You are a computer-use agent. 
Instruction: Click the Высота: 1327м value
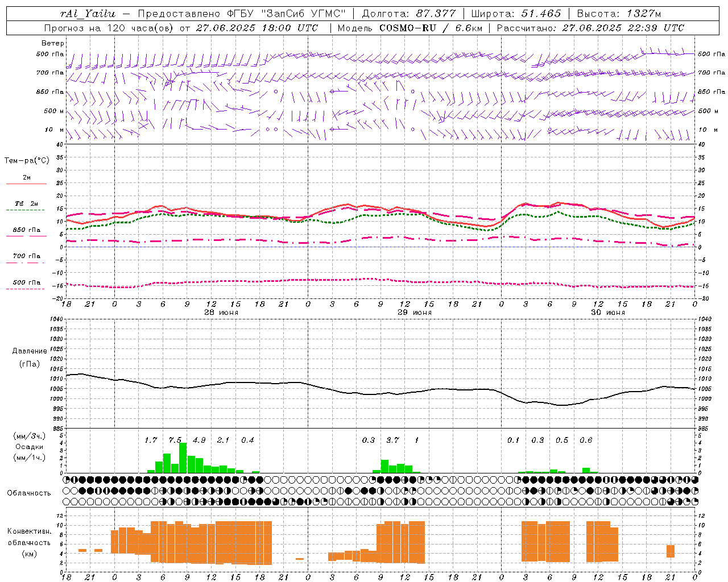pos(619,14)
